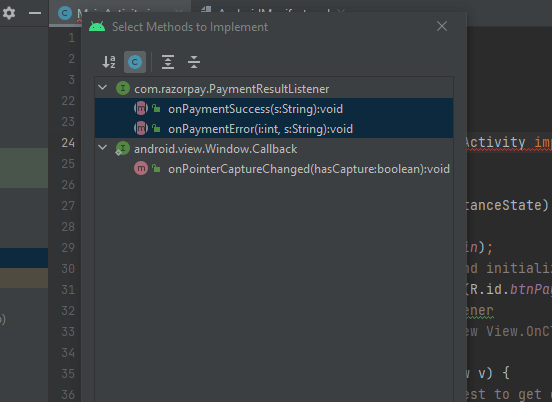
Task: Select the onPaymentSuccess(s:String):void method
Action: pos(274,108)
